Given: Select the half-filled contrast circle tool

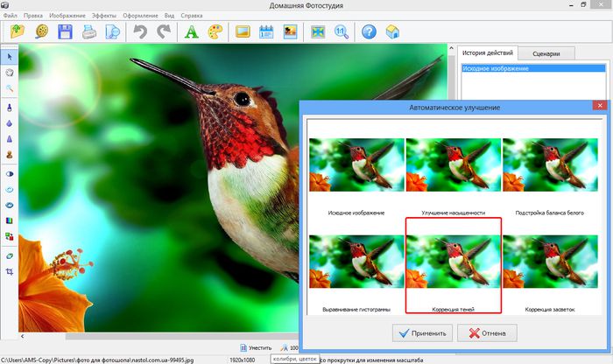Looking at the screenshot, I should [x=10, y=174].
